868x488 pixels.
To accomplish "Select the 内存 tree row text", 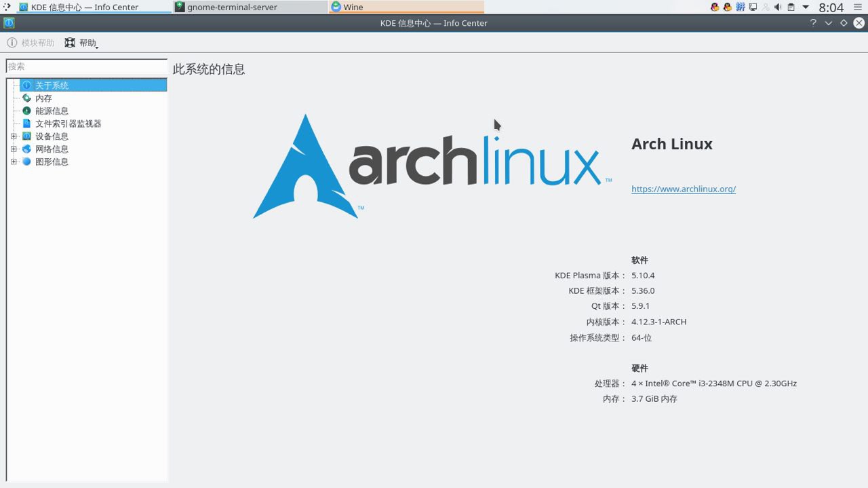I will [x=43, y=98].
